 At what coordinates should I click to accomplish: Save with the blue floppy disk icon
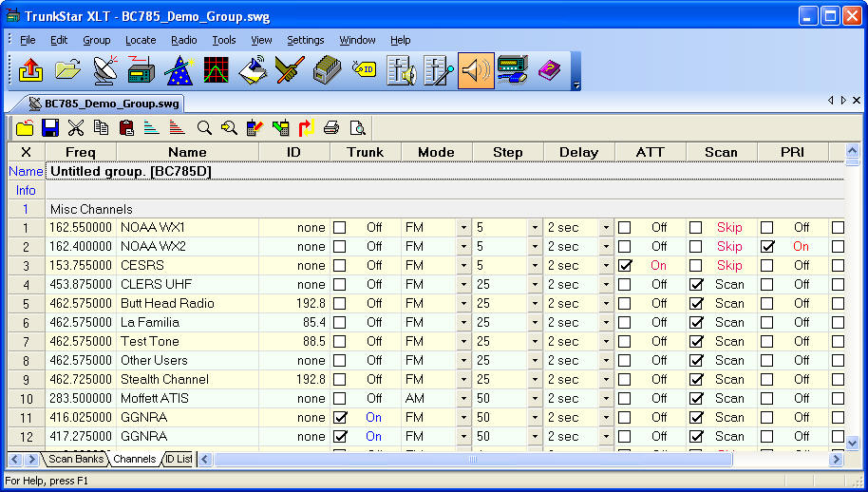click(x=50, y=128)
